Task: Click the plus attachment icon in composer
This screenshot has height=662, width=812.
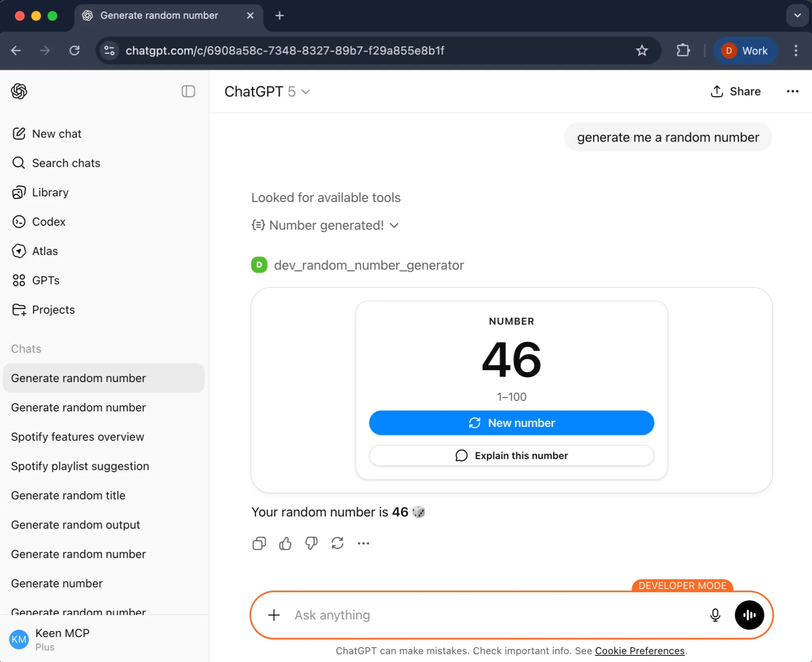Action: [x=274, y=615]
